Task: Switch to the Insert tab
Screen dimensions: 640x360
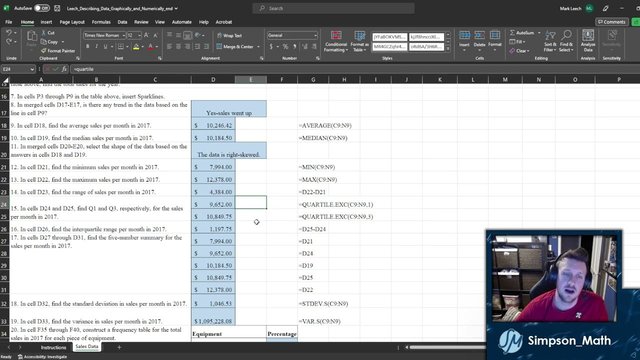Action: tap(46, 22)
